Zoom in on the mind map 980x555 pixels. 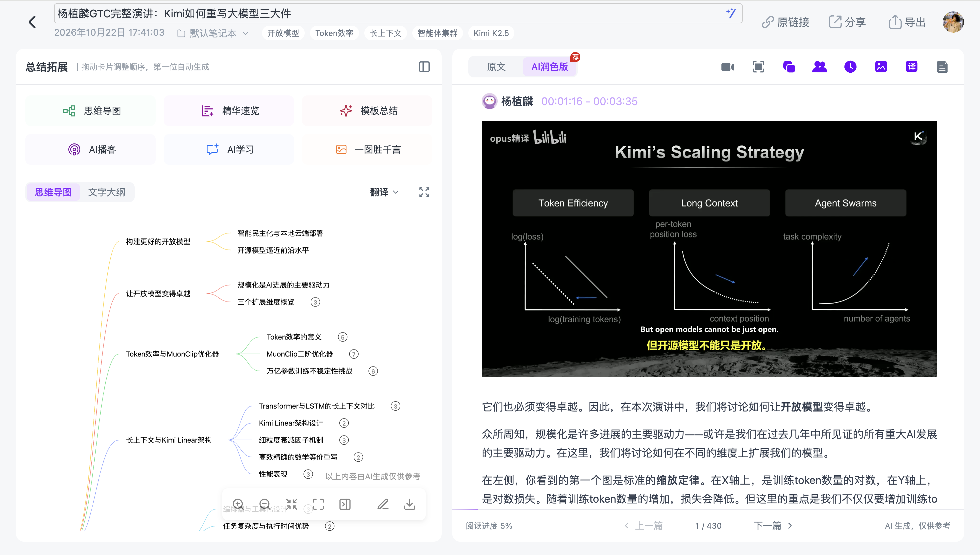click(x=238, y=504)
